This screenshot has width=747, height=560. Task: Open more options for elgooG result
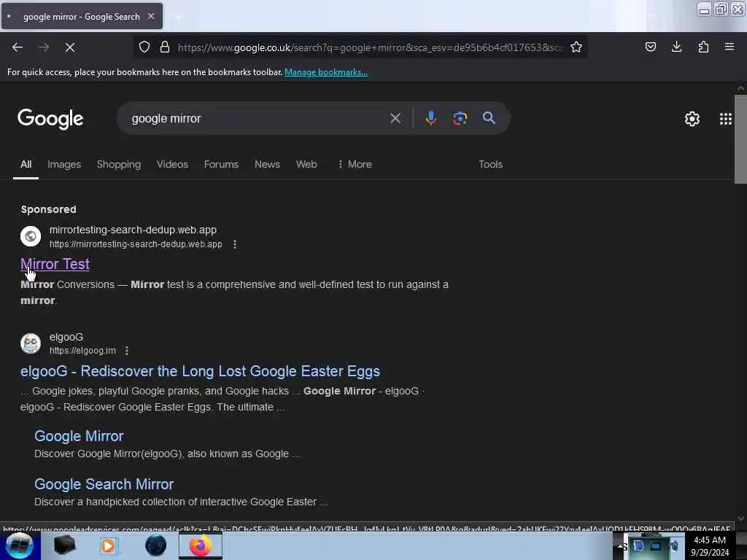[127, 351]
